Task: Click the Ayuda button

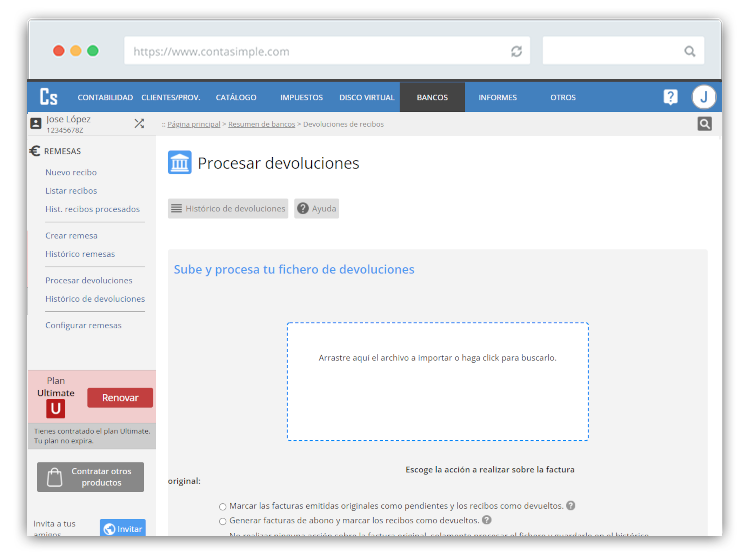Action: click(317, 209)
